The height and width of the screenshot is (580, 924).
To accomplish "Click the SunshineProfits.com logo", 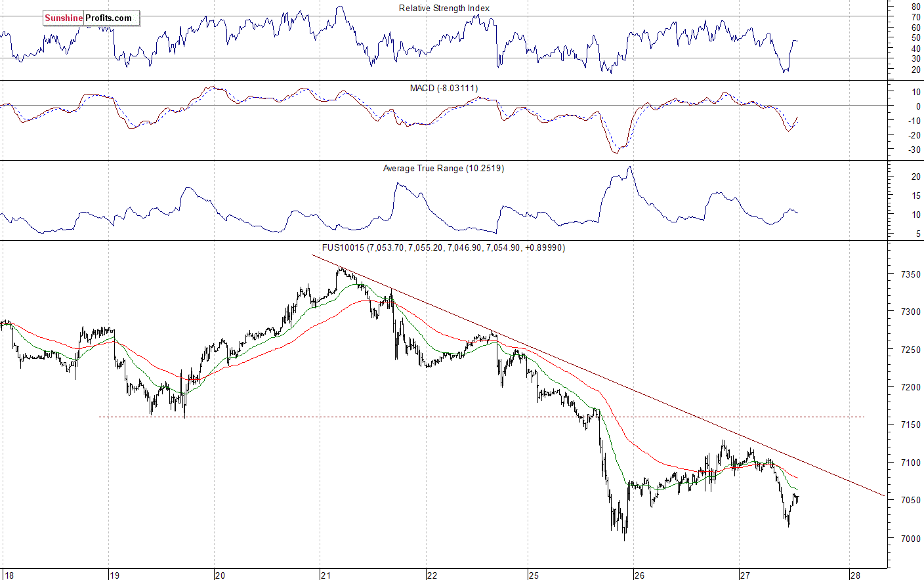I will pos(91,18).
